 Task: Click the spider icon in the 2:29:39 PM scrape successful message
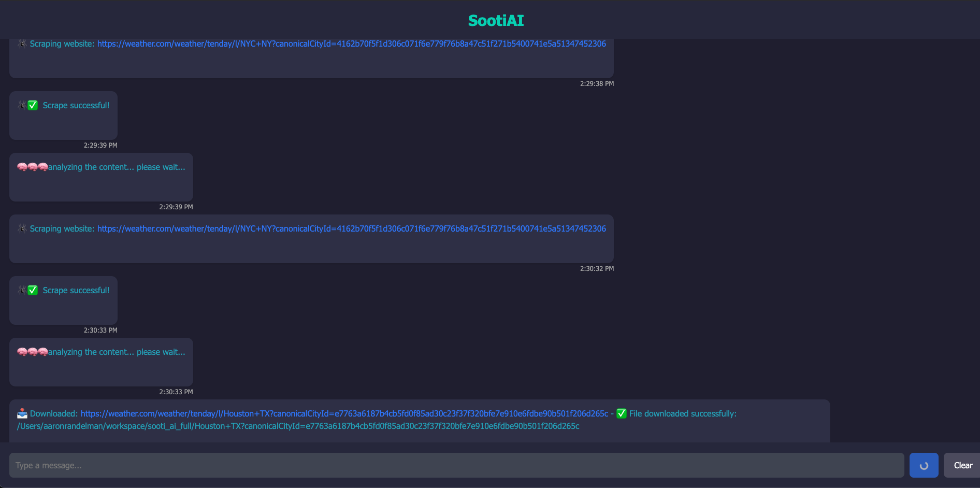pyautogui.click(x=22, y=105)
